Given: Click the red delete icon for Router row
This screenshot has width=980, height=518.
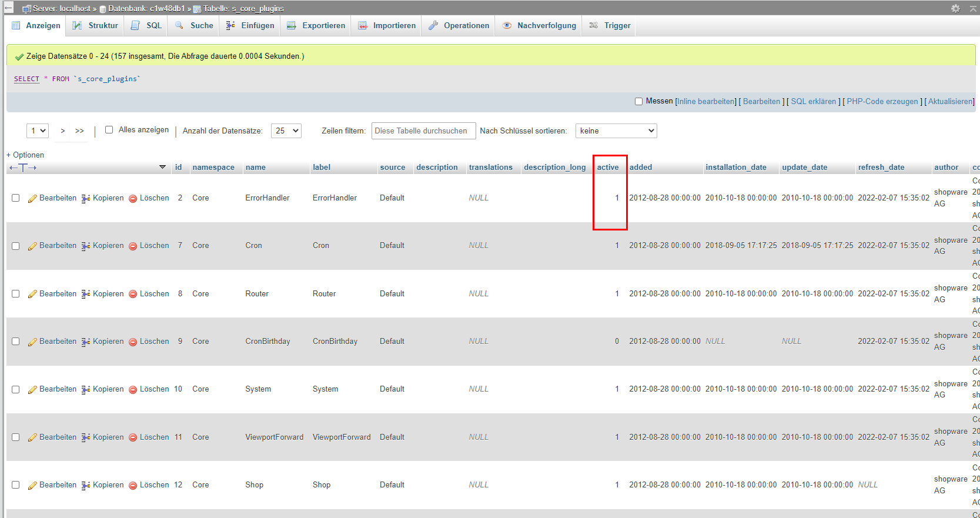Looking at the screenshot, I should coord(133,294).
